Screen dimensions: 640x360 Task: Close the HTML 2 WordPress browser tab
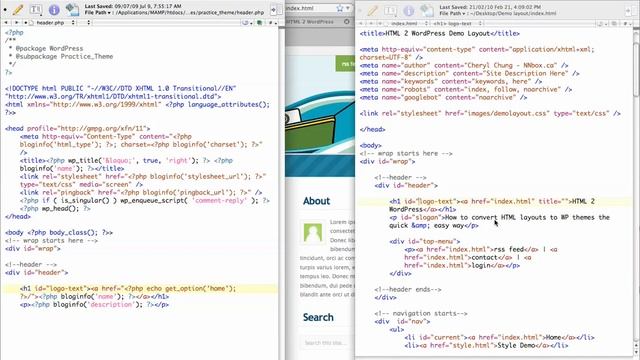coord(347,21)
